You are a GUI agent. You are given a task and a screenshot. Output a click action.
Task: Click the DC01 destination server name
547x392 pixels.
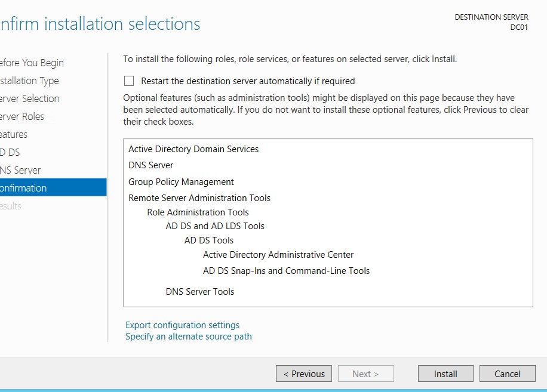(519, 27)
